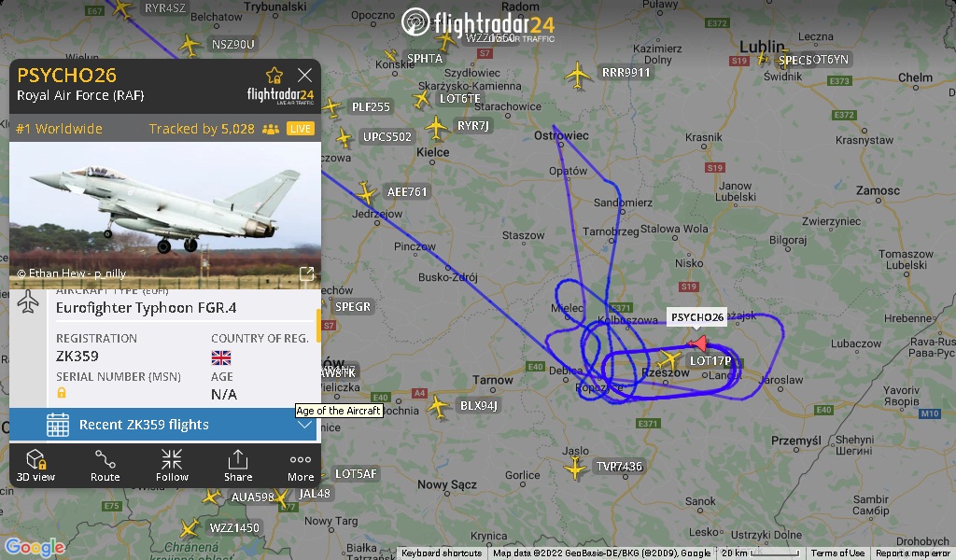
Task: Share this flight
Action: [238, 466]
